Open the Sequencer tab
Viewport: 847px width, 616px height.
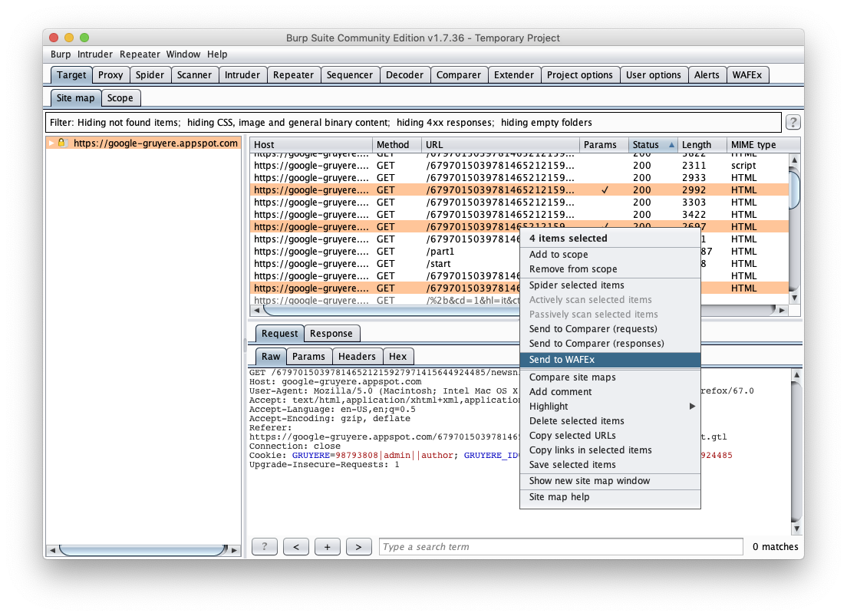[x=350, y=75]
